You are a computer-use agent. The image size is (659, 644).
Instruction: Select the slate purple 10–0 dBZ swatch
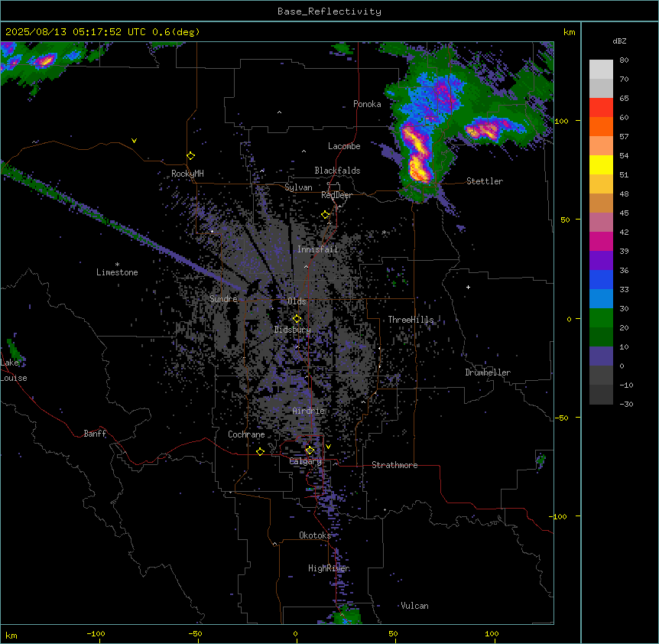pyautogui.click(x=601, y=356)
